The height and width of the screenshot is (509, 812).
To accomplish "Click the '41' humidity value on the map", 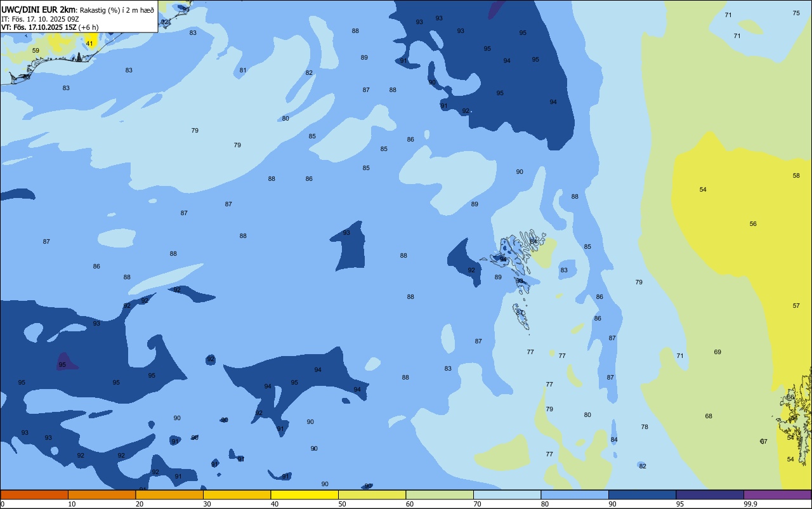I will (x=89, y=44).
